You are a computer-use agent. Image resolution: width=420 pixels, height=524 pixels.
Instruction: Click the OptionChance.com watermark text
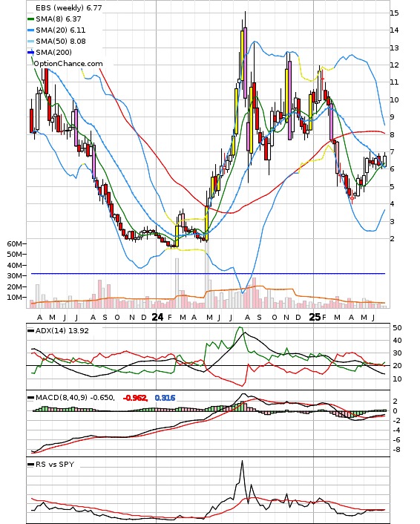[68, 64]
